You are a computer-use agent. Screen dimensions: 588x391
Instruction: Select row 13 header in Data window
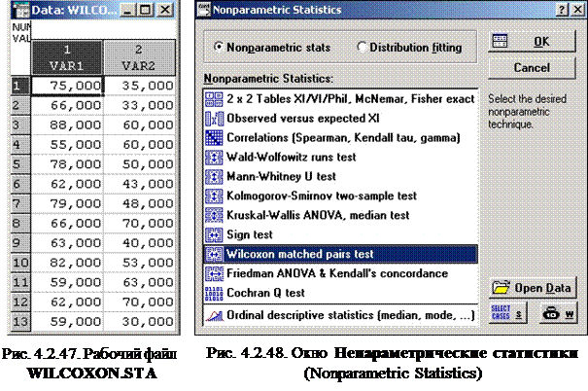20,322
